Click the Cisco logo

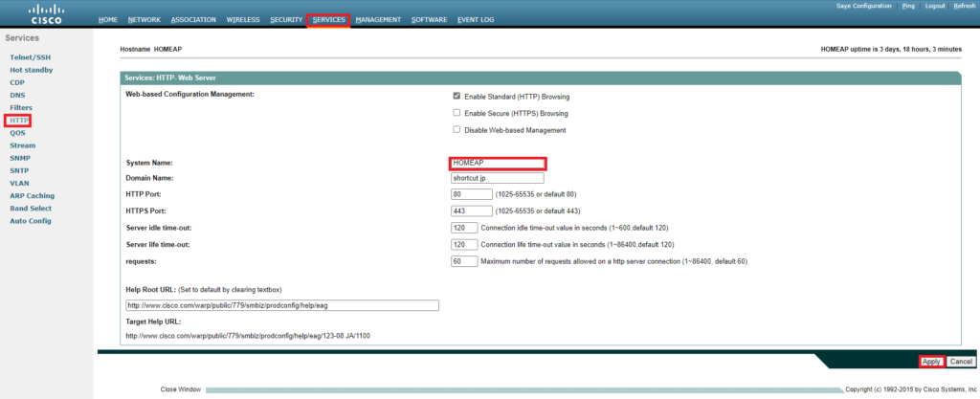pos(47,13)
